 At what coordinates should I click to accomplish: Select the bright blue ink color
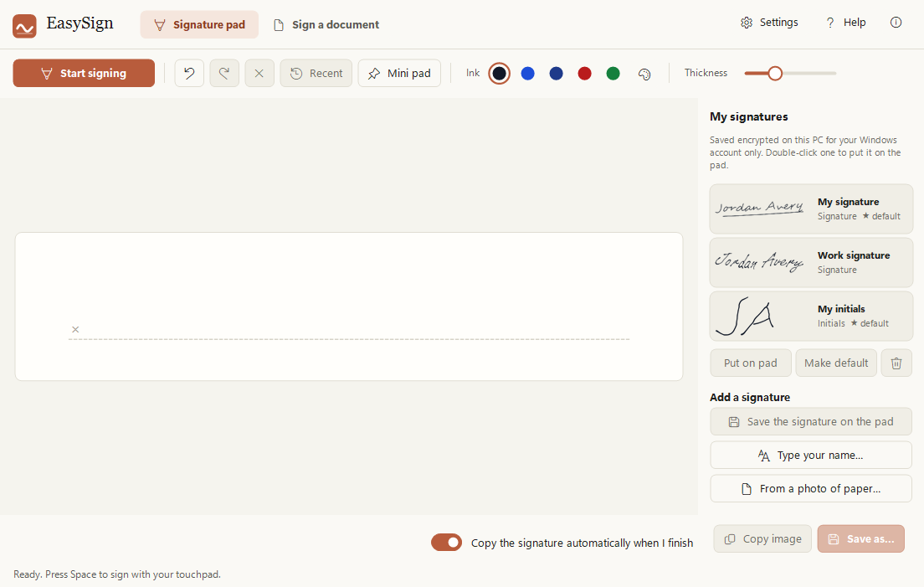(528, 73)
